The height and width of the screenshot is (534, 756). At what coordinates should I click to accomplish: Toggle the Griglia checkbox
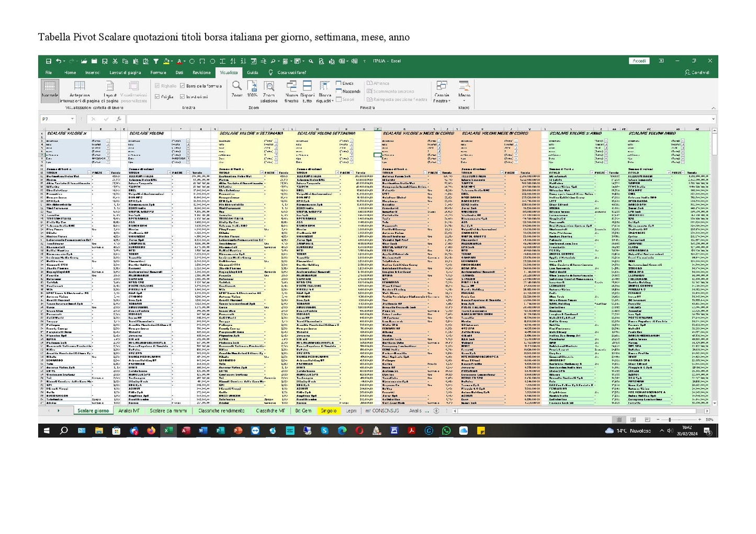[x=157, y=97]
